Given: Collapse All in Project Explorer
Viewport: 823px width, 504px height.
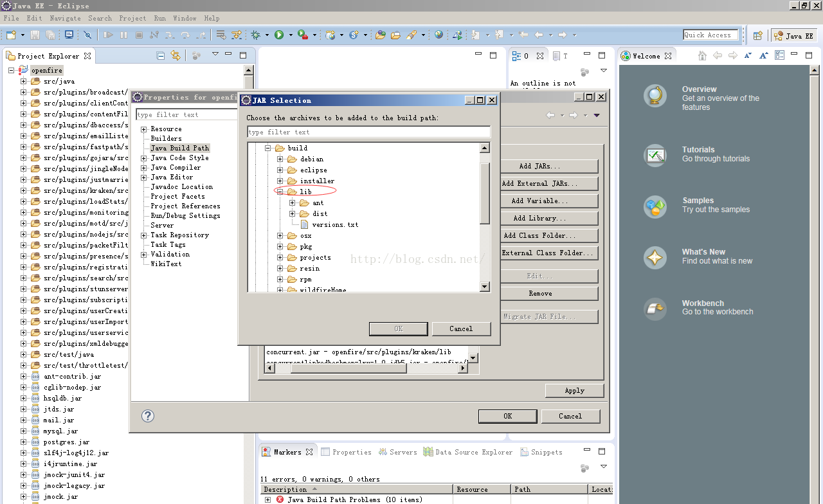Looking at the screenshot, I should [x=161, y=56].
